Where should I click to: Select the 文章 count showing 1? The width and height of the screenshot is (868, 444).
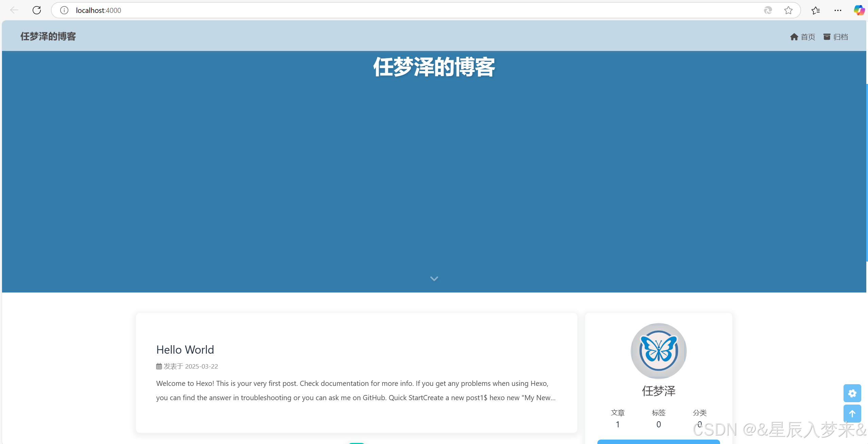tap(618, 424)
